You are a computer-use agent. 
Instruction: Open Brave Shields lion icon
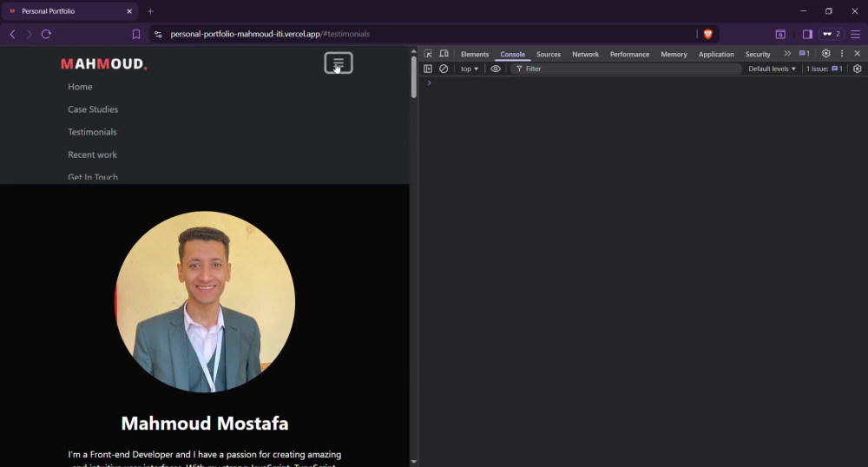click(708, 35)
